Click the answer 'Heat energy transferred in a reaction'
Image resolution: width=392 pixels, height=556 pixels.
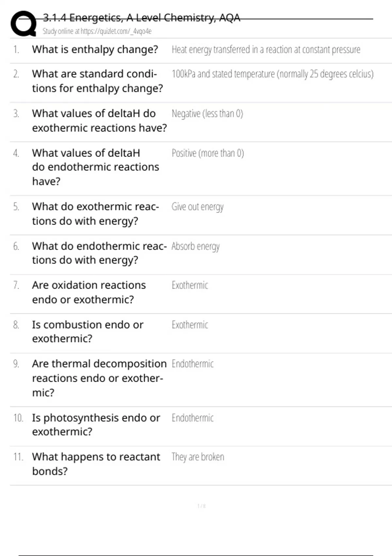tap(266, 50)
